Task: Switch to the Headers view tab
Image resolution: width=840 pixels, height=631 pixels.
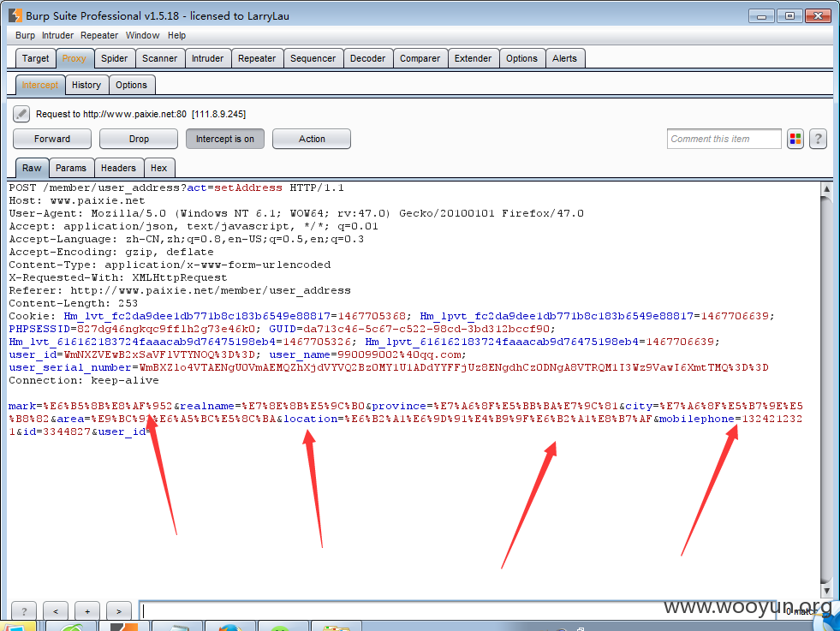Action: (x=118, y=168)
